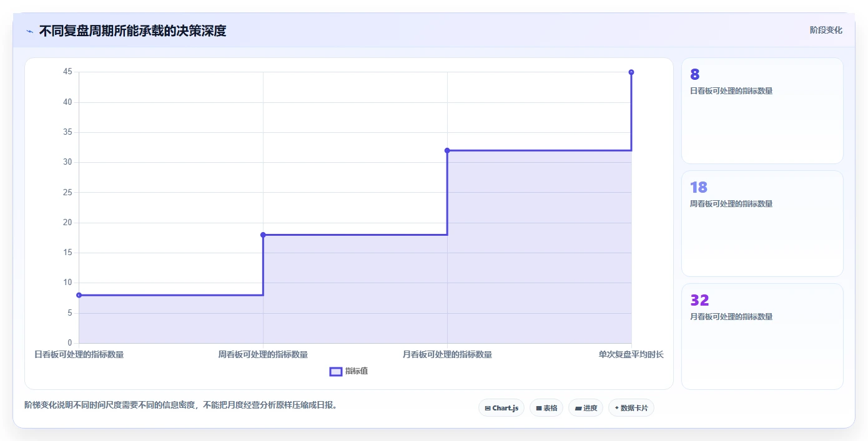Click the data point at value 32
Screen dimensions: 868x441
pos(447,150)
